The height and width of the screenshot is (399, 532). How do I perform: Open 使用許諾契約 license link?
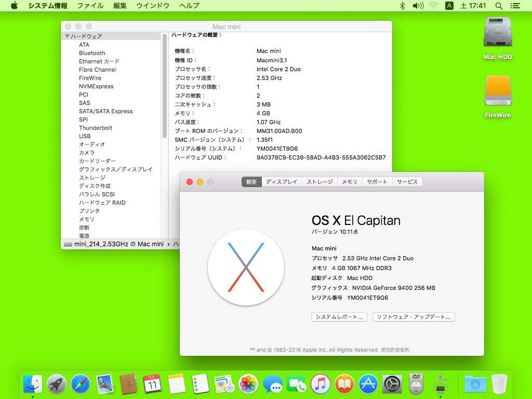click(x=395, y=350)
